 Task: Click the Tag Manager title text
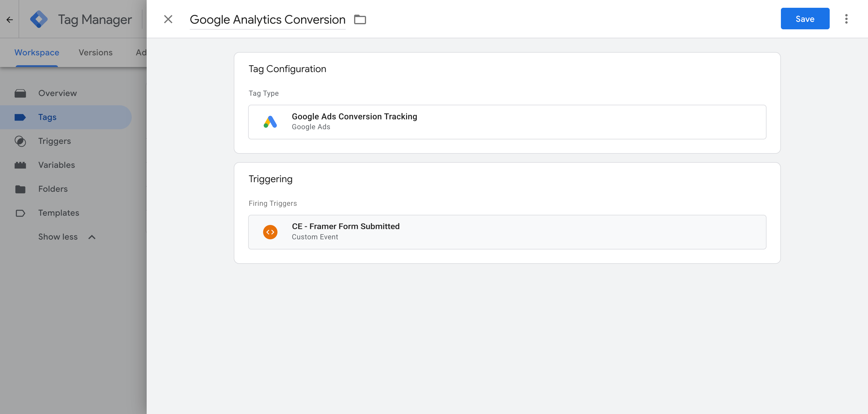pyautogui.click(x=95, y=19)
